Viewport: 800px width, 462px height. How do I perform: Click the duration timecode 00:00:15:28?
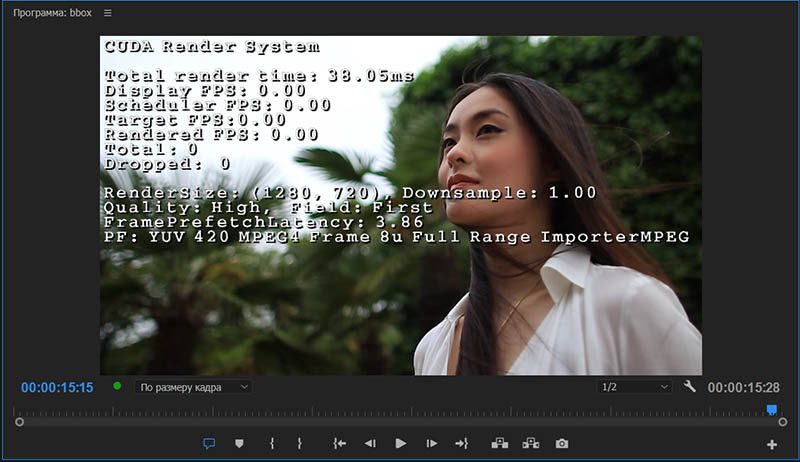[x=743, y=388]
